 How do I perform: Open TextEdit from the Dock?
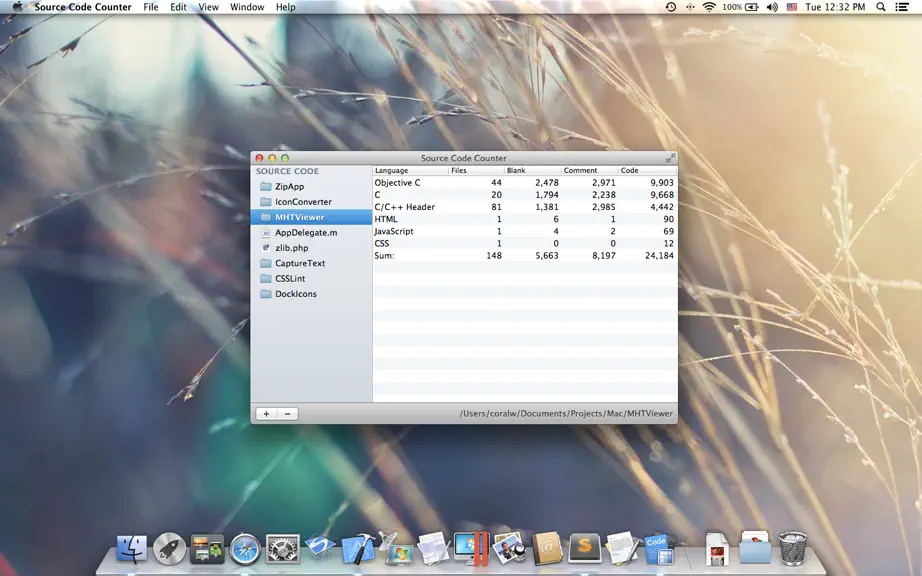[622, 549]
